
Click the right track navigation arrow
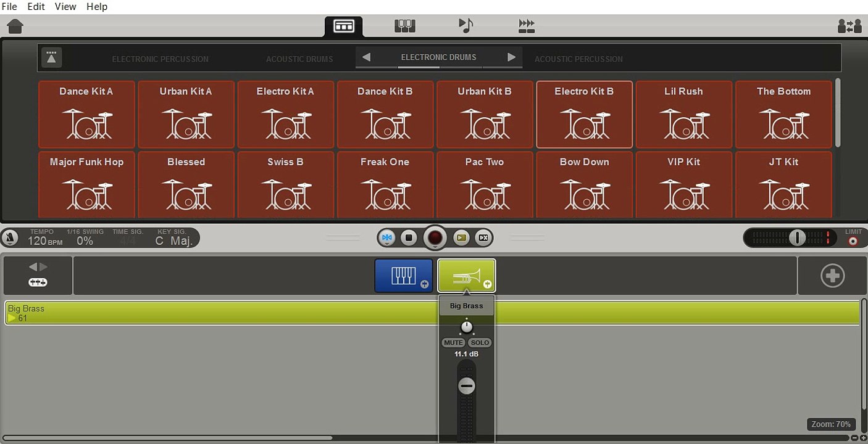(43, 266)
